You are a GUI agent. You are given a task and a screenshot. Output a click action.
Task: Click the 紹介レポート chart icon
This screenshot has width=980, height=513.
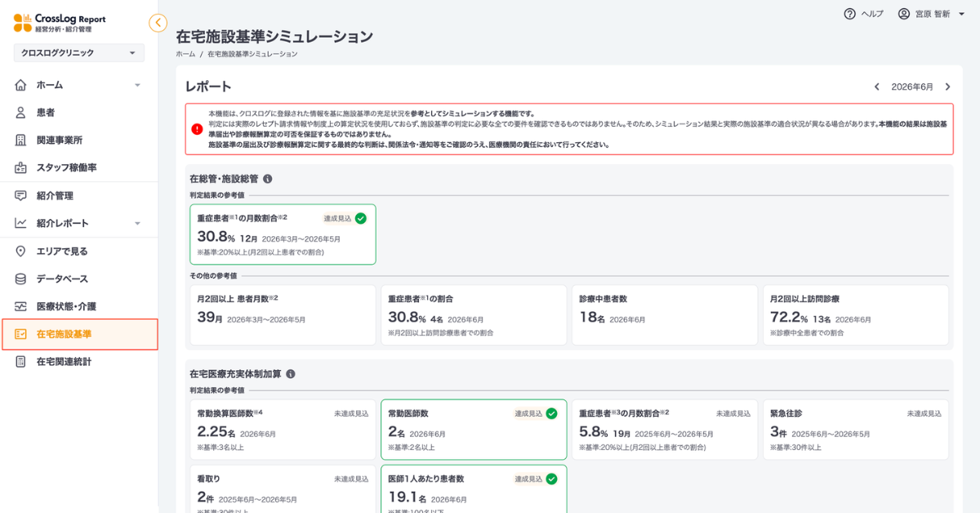pyautogui.click(x=21, y=223)
